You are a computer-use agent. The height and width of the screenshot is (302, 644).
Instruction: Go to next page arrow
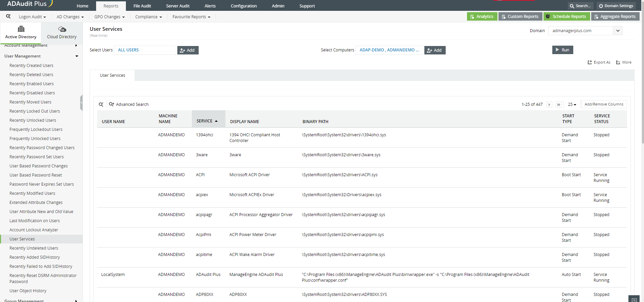pyautogui.click(x=549, y=104)
